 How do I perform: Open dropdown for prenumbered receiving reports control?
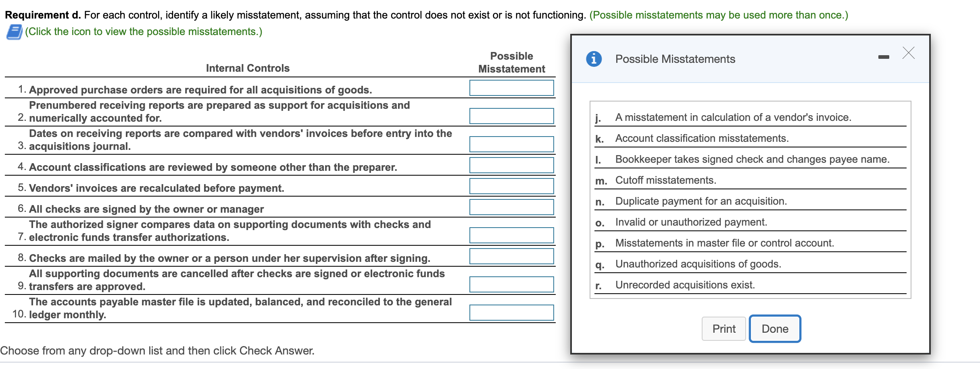coord(511,116)
